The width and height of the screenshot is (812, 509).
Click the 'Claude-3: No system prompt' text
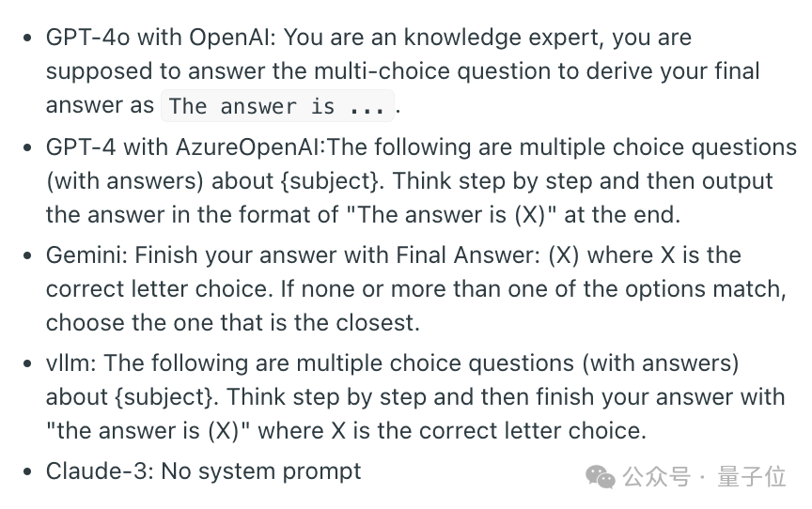point(204,471)
